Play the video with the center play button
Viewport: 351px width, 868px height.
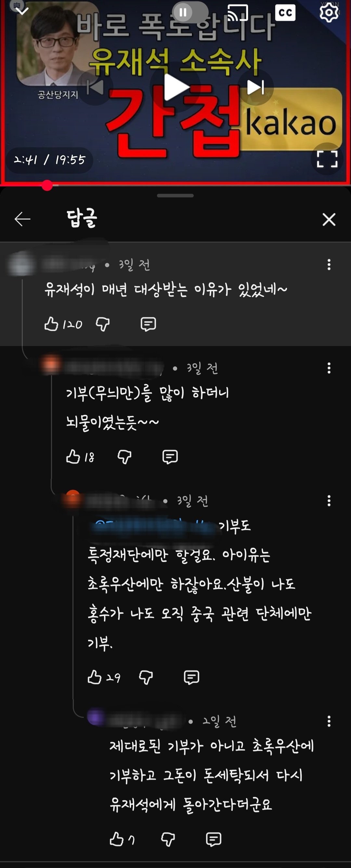click(x=175, y=87)
